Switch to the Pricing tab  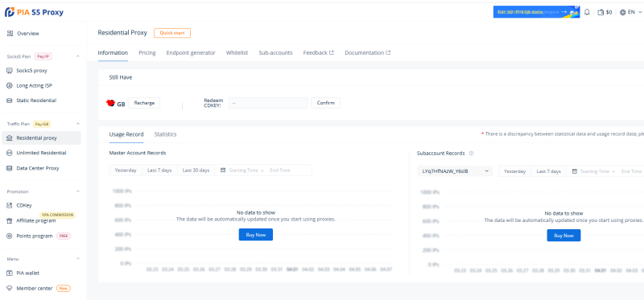pos(147,52)
